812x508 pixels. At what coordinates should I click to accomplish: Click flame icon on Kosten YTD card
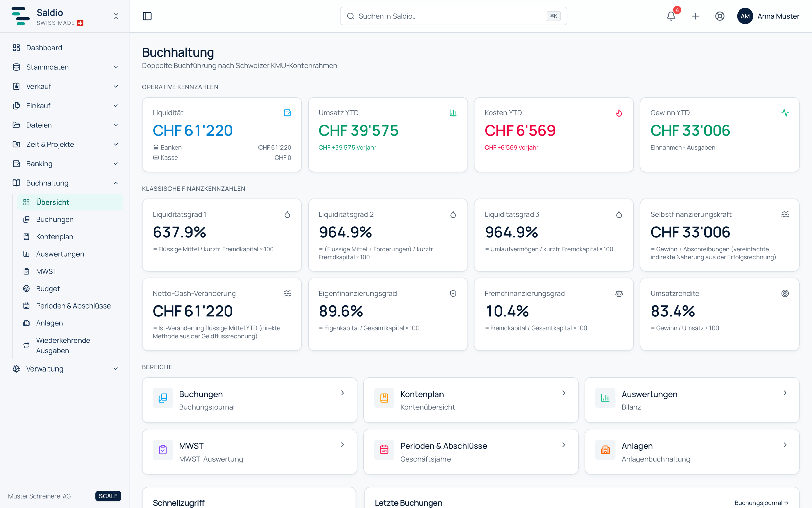tap(619, 113)
